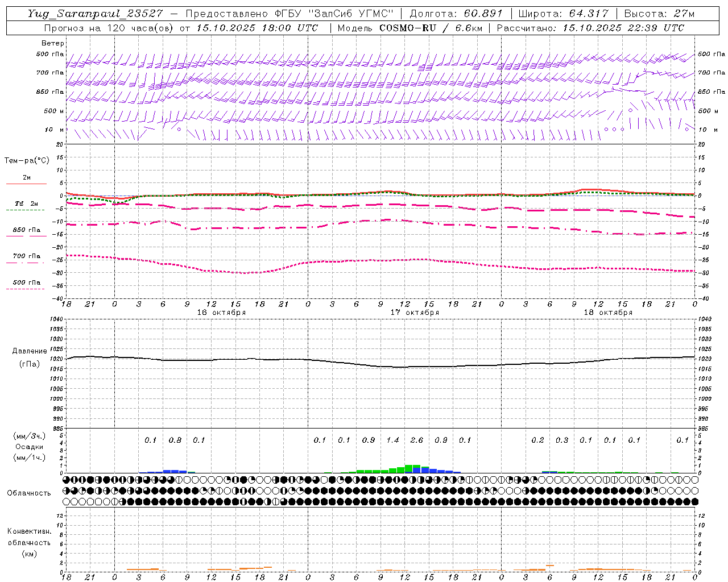
Task: Select the date label 17 октября
Action: (415, 313)
